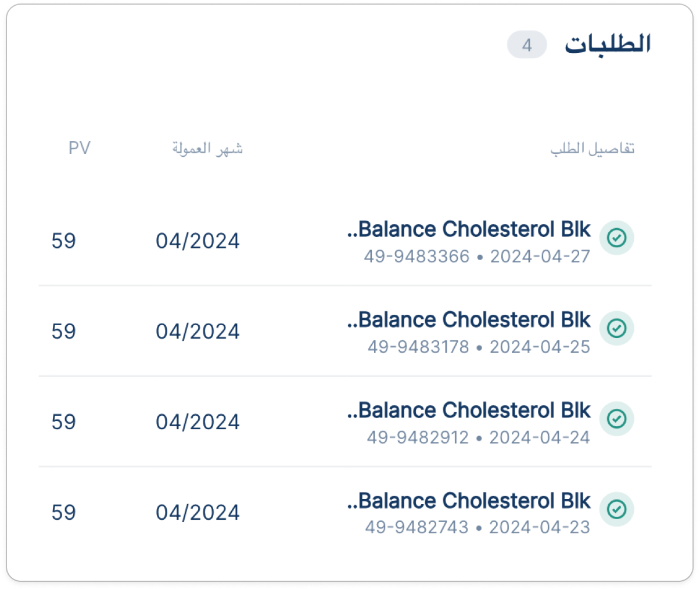Image resolution: width=700 pixels, height=590 pixels.
Task: Click order number 49-9483366 text
Action: coord(417,256)
